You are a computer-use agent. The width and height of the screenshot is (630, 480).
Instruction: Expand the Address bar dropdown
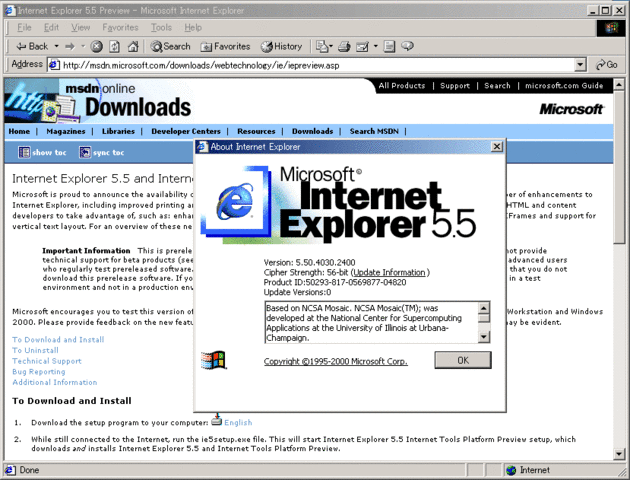[580, 65]
